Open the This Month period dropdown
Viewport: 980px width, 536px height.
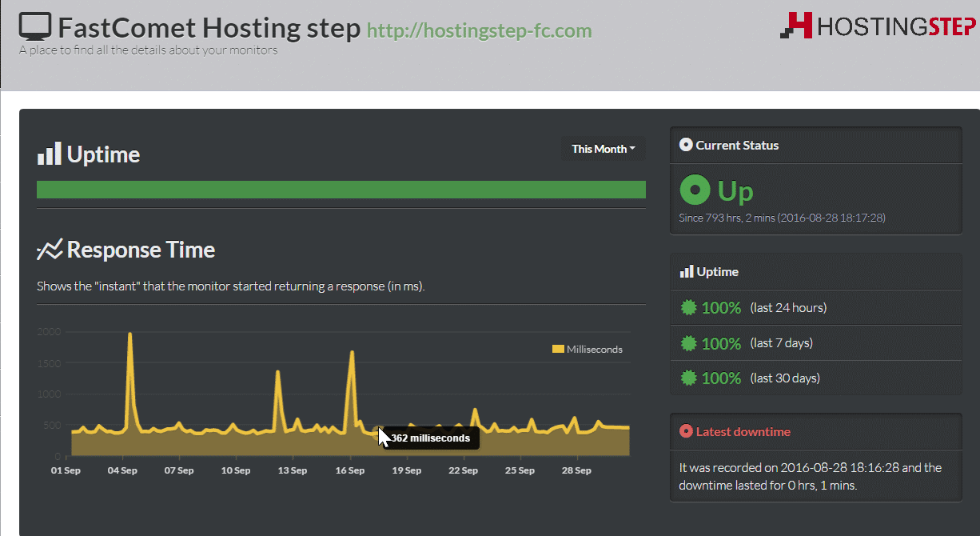coord(604,149)
